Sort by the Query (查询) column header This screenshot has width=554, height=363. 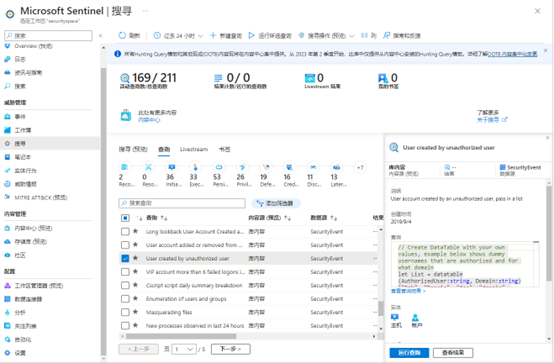pyautogui.click(x=157, y=218)
